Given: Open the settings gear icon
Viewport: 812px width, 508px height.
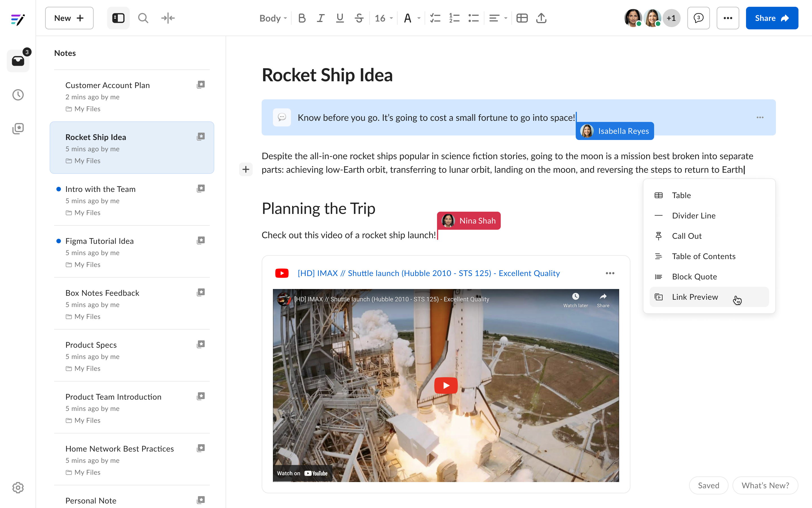Looking at the screenshot, I should click(x=18, y=487).
